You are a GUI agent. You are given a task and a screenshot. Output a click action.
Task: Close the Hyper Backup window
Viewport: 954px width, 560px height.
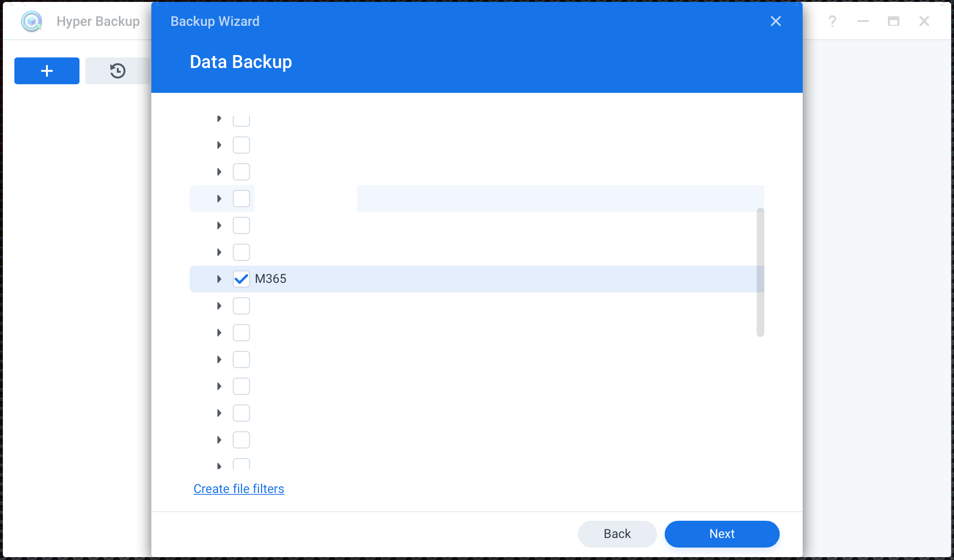[924, 21]
